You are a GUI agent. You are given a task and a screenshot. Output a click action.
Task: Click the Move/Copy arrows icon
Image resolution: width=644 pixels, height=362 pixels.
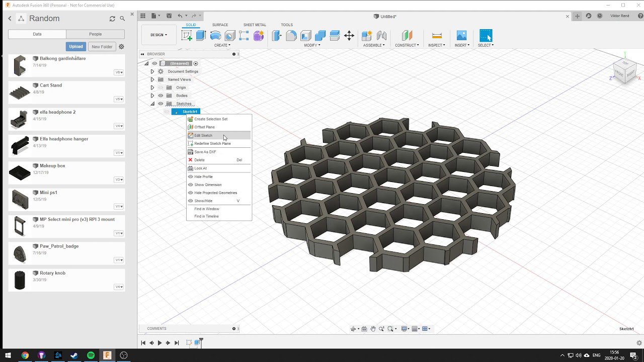tap(349, 35)
